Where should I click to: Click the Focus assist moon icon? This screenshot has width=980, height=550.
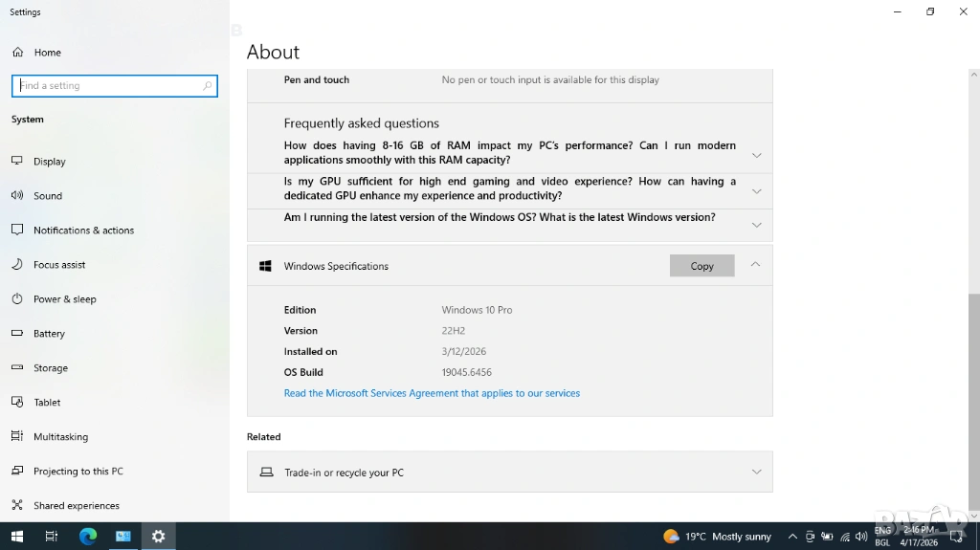(x=17, y=265)
